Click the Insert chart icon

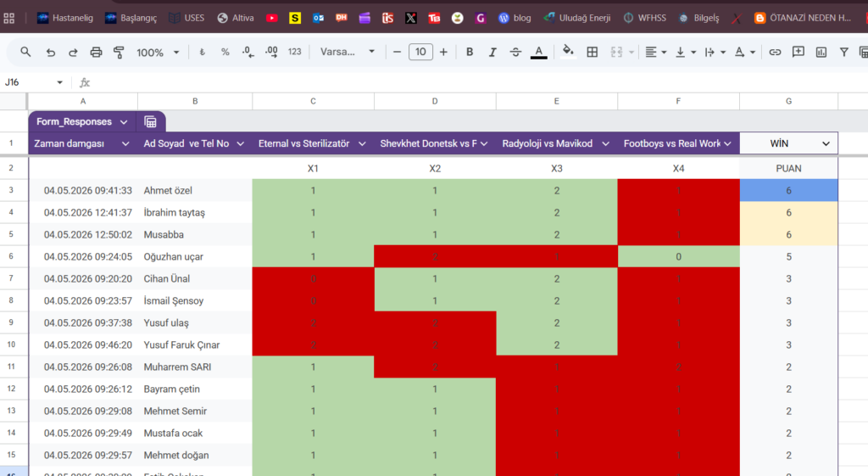(x=821, y=52)
